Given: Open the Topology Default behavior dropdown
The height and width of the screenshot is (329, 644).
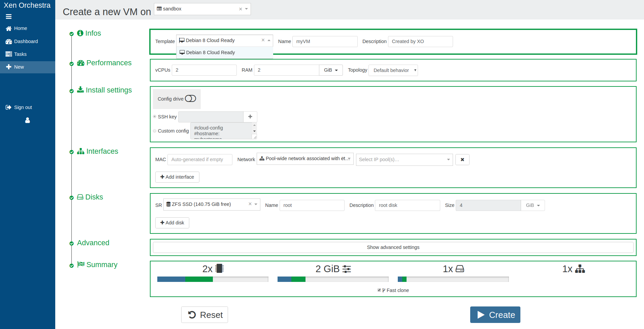Looking at the screenshot, I should 393,70.
